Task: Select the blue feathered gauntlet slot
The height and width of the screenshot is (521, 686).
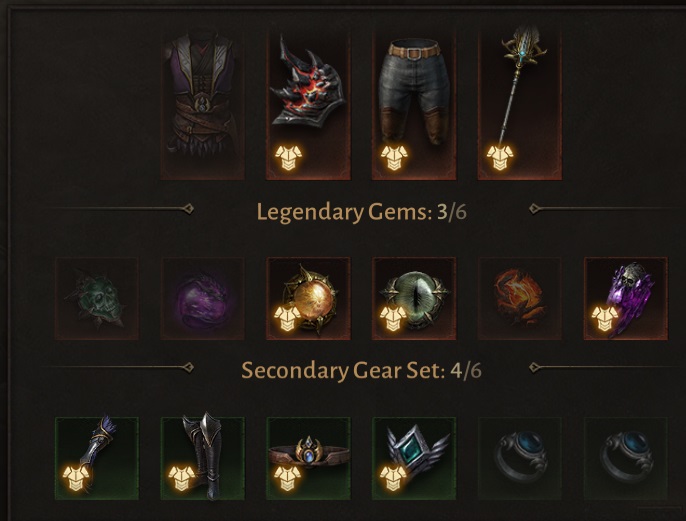Action: pos(97,458)
